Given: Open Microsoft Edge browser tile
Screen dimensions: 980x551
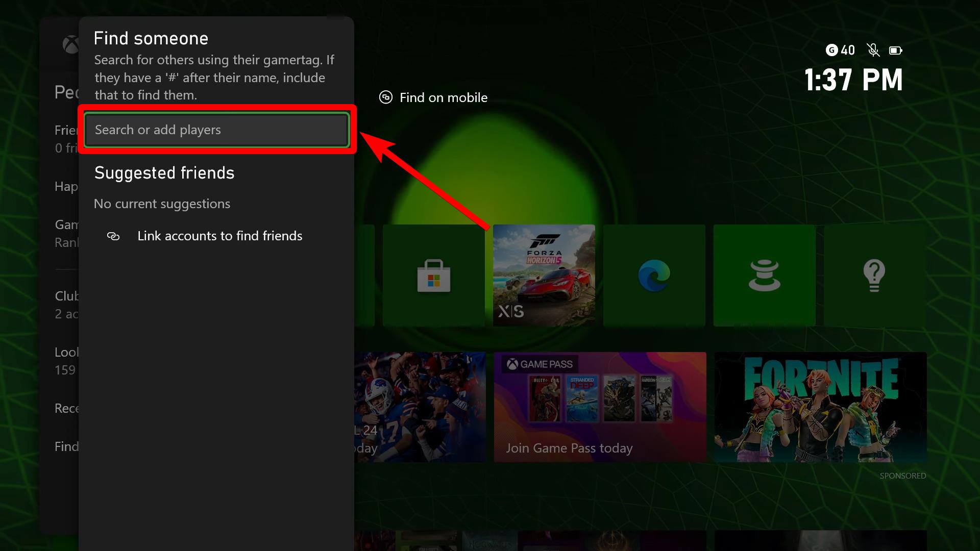Looking at the screenshot, I should pyautogui.click(x=654, y=275).
